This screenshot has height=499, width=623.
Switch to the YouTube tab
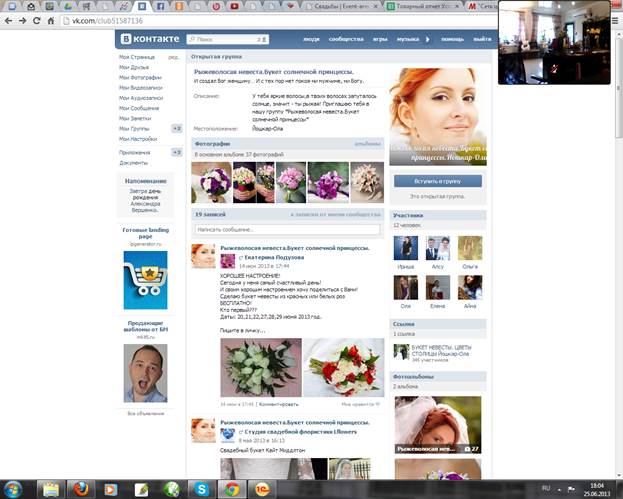[234, 6]
